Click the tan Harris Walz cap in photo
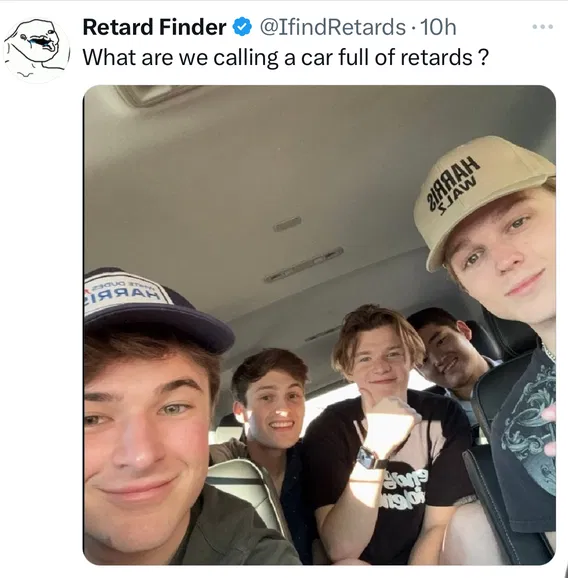Viewport: 568px width, 578px height. [x=479, y=196]
